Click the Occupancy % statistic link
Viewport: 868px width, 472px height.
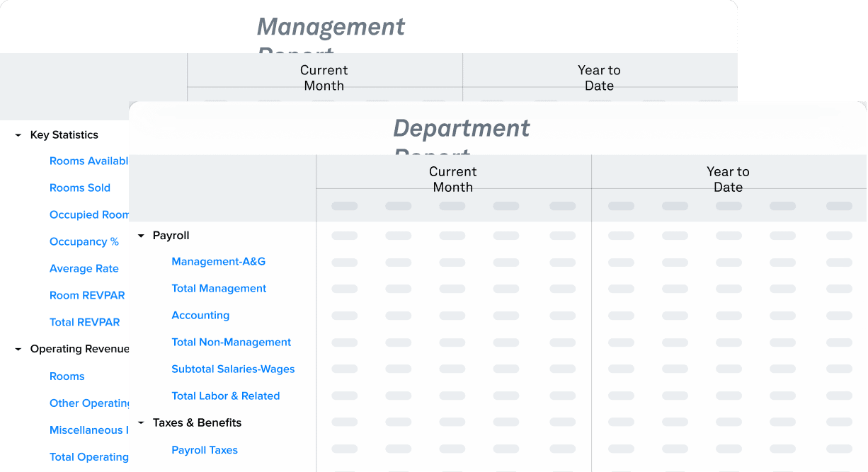coord(84,242)
